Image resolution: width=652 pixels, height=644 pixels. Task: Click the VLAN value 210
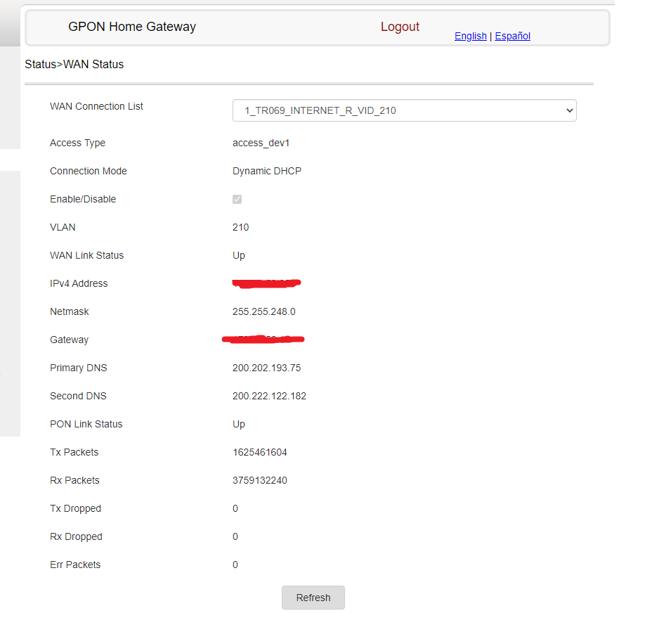point(241,227)
